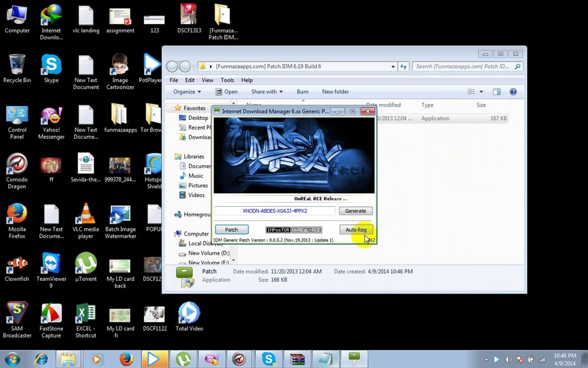Viewport: 588px width, 368px height.
Task: Click the serial key text field
Action: [x=275, y=211]
